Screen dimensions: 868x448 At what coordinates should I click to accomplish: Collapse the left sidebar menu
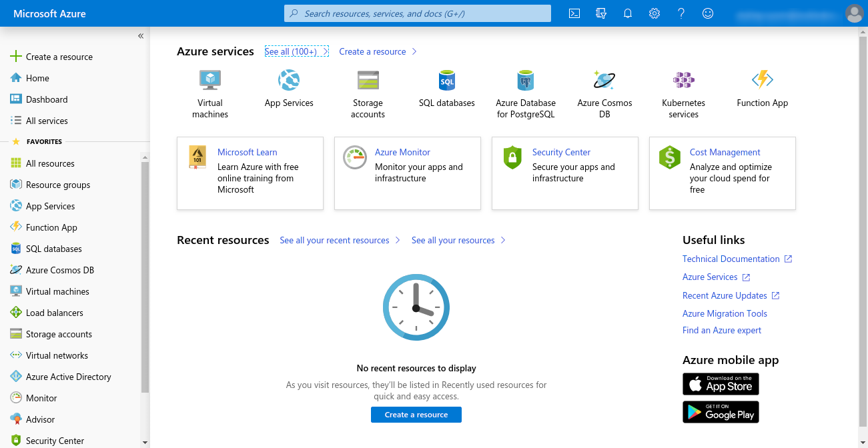141,36
